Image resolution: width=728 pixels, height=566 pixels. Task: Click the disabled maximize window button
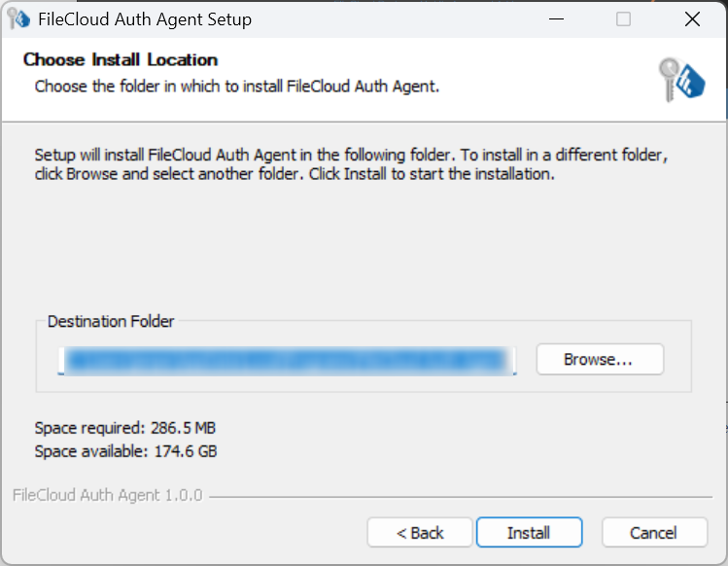pyautogui.click(x=623, y=19)
